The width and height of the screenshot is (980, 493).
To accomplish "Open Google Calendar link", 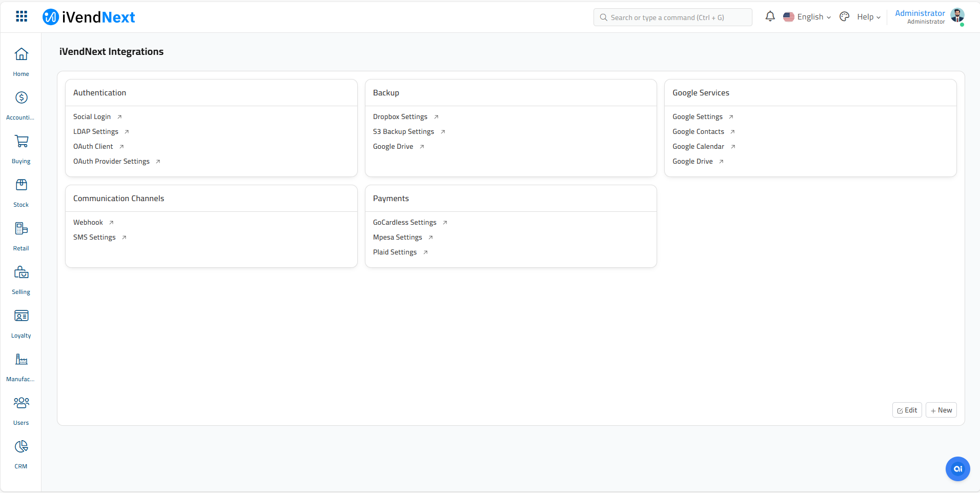I will 698,147.
